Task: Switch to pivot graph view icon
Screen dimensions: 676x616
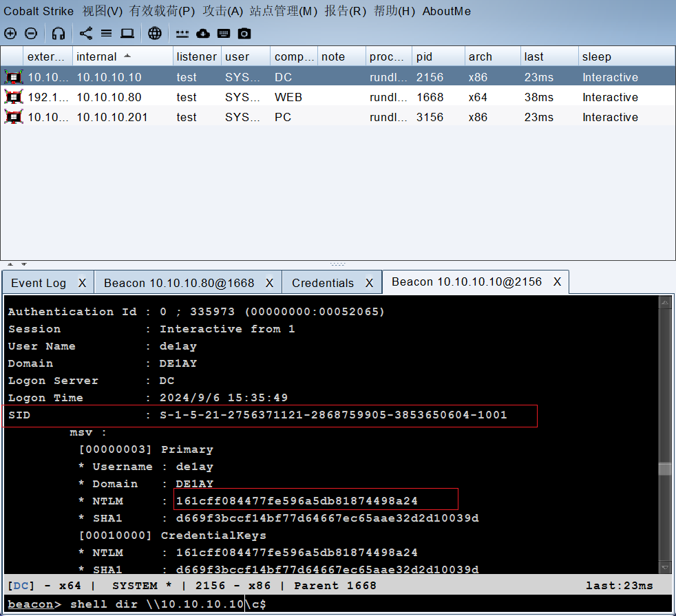Action: click(86, 33)
